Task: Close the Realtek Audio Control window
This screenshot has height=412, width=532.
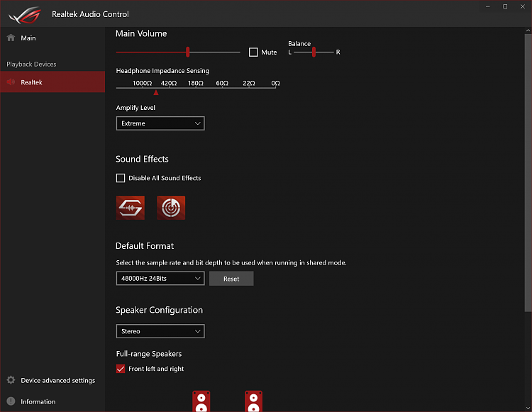Action: click(x=523, y=7)
